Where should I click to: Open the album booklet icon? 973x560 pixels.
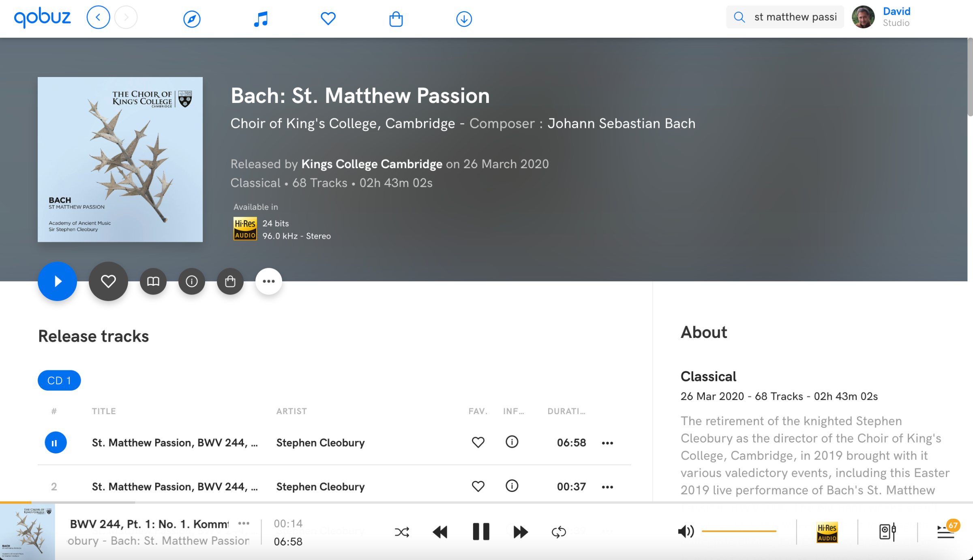[153, 281]
